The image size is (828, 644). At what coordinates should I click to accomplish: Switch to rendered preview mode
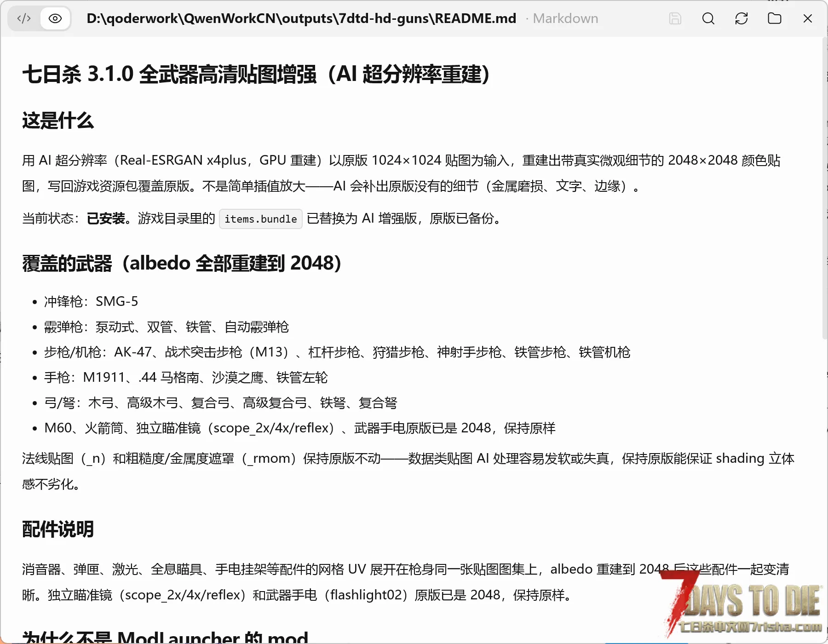coord(55,18)
